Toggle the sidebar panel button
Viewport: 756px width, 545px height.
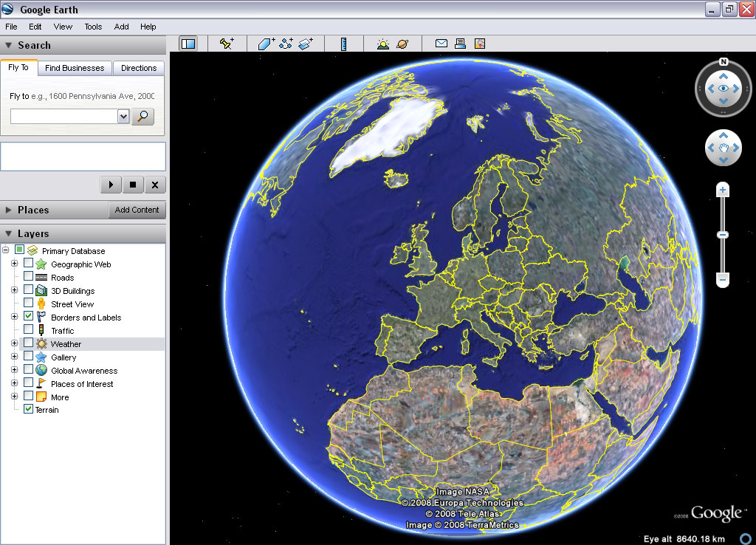point(188,44)
